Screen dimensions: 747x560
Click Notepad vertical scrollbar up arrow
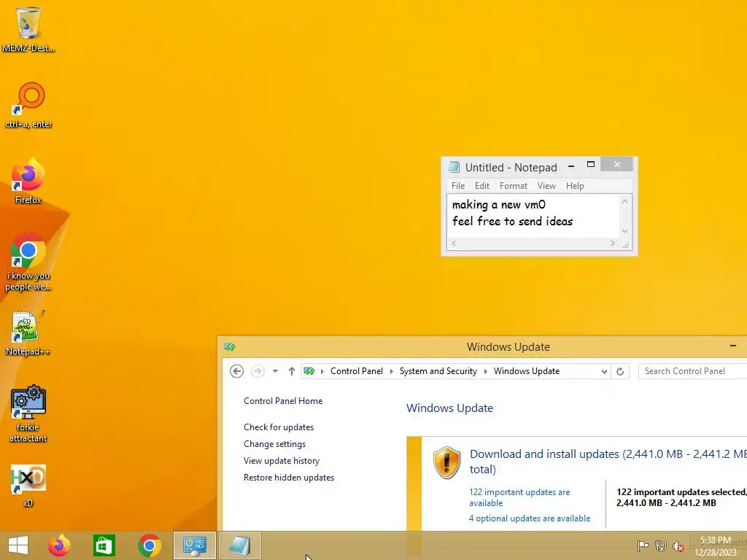(624, 201)
